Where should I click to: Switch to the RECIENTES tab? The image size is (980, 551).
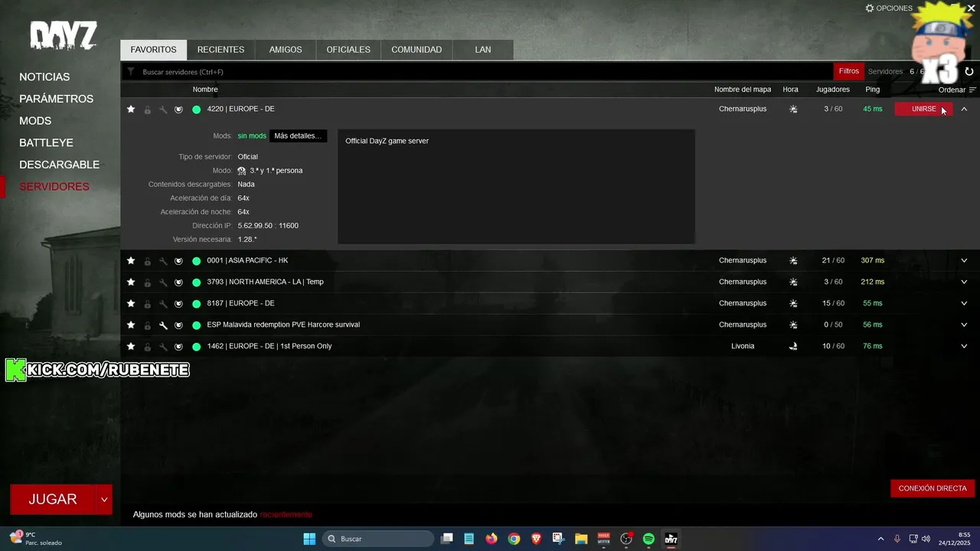tap(220, 50)
